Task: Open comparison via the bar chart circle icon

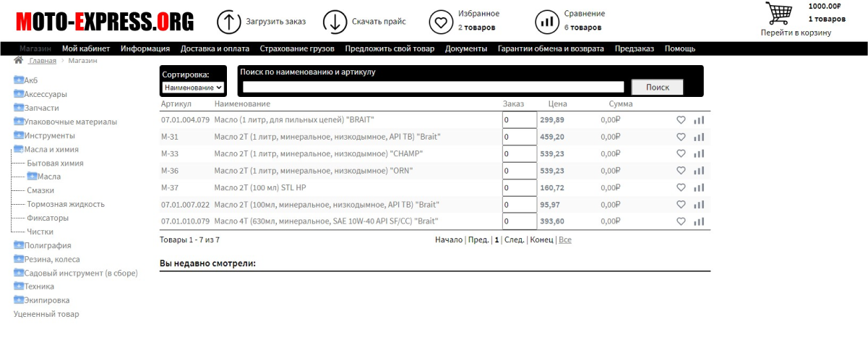Action: click(547, 22)
